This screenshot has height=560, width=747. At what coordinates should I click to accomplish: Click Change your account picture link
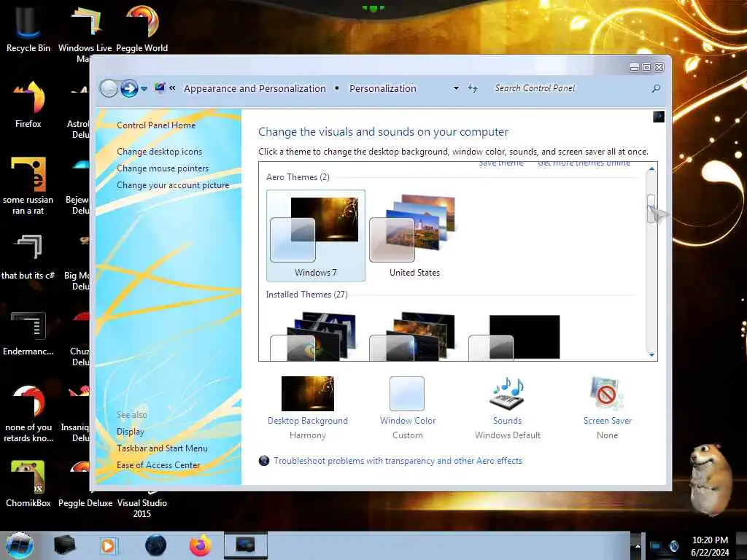pos(173,185)
